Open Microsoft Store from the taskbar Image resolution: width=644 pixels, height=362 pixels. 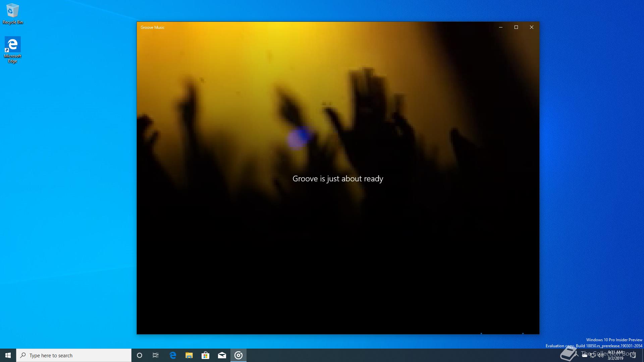point(206,355)
